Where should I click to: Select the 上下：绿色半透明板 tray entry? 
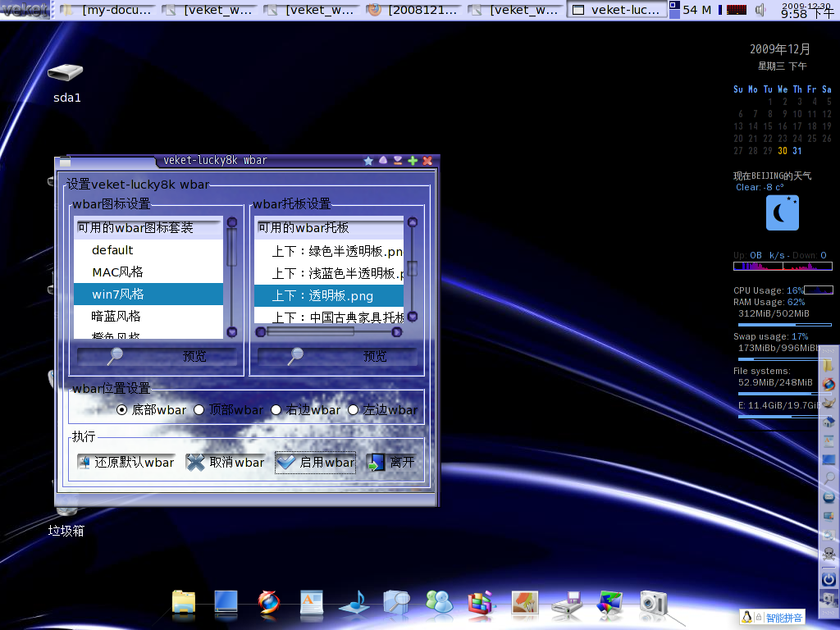[x=329, y=251]
